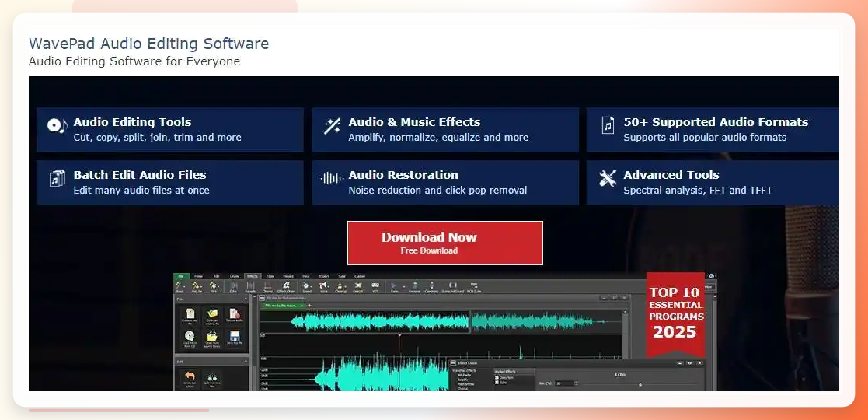Open the Batch Edit Audio Files card

tap(170, 183)
